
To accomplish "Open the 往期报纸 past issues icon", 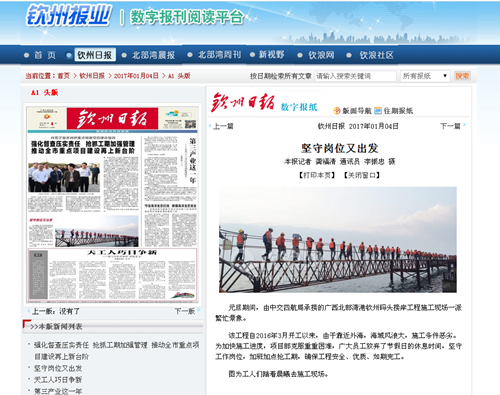I will pos(378,111).
